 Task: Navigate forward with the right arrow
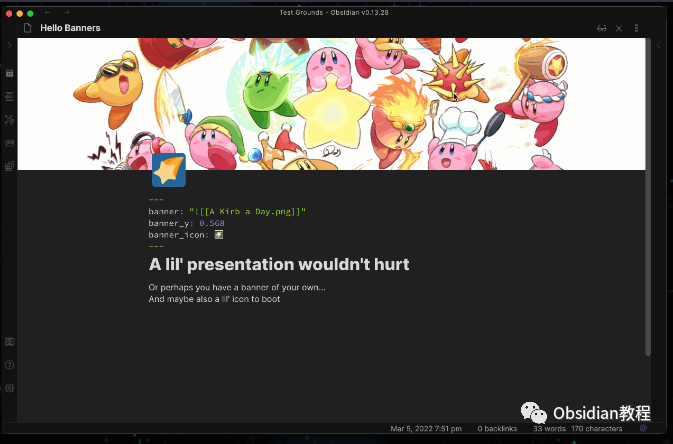tap(66, 12)
